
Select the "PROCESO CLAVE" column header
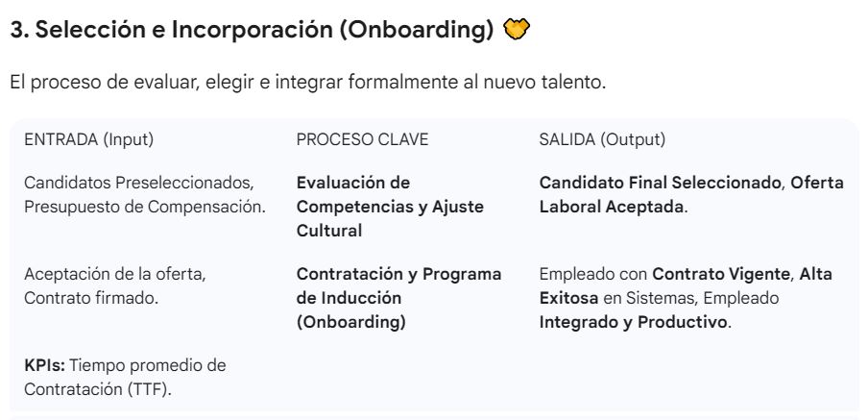coord(362,139)
